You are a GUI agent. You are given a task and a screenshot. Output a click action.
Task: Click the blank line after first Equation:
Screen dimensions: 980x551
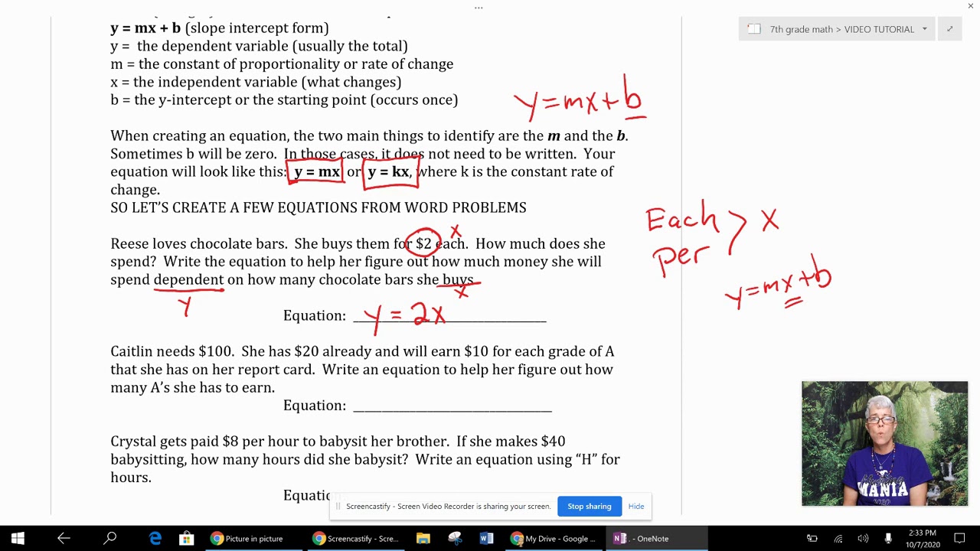point(449,316)
